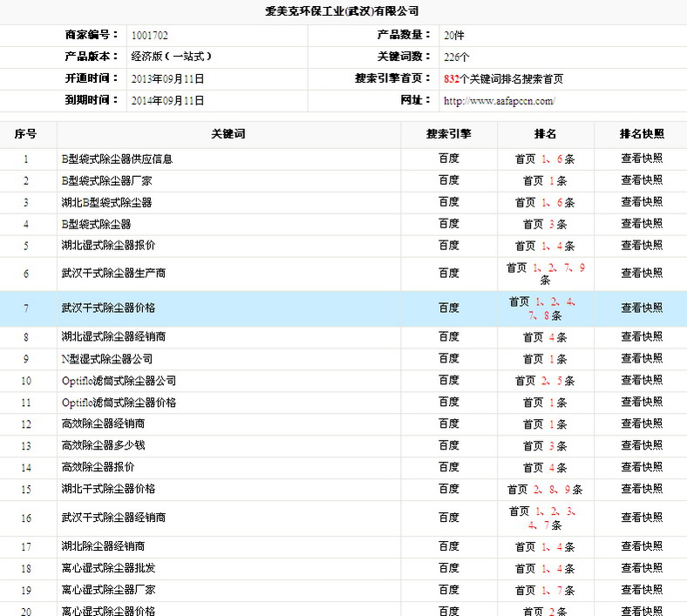View snapshot for Optiflo滤筒式除尘器公司
687x616 pixels.
(642, 381)
